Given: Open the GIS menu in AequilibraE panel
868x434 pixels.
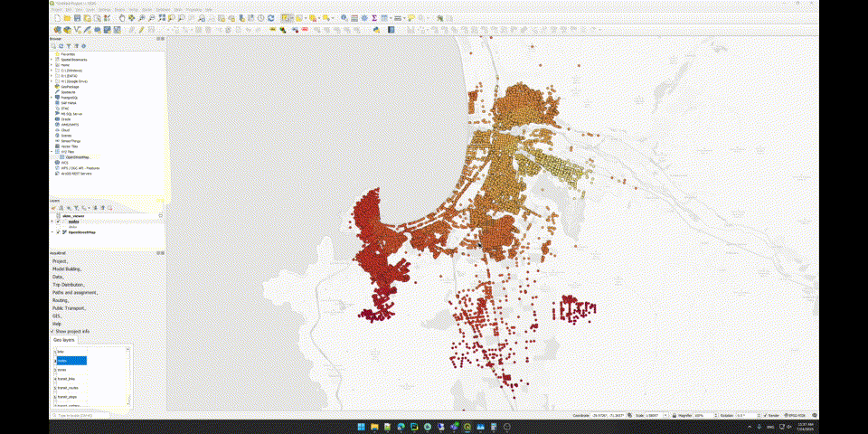Looking at the screenshot, I should click(57, 316).
